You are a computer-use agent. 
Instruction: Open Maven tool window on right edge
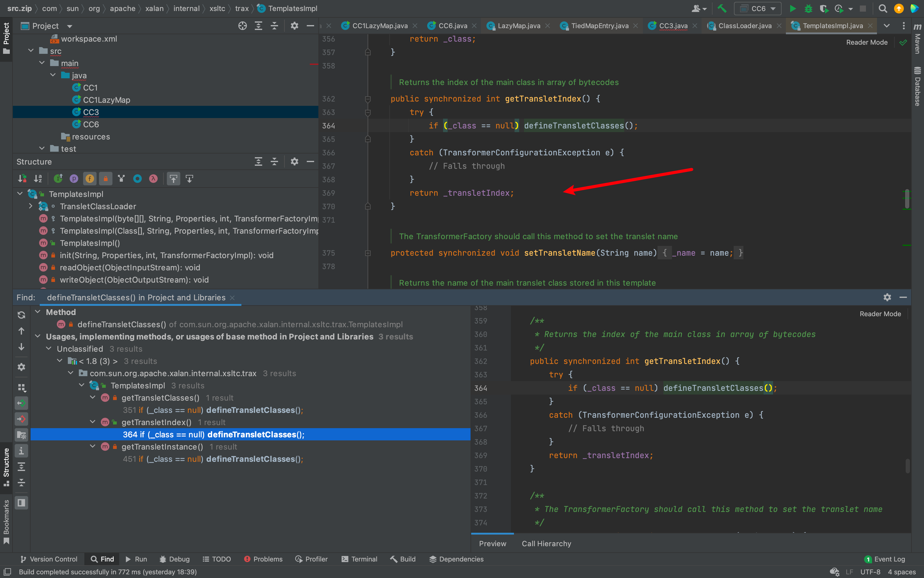click(918, 38)
